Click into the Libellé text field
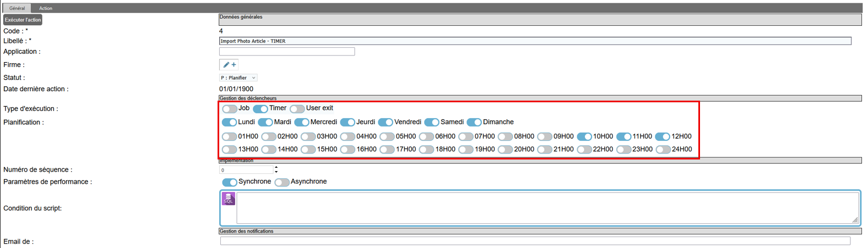The image size is (868, 248). coord(535,41)
